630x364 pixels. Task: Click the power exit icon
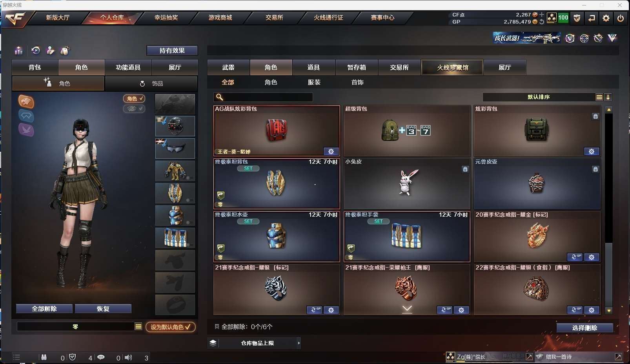pyautogui.click(x=621, y=18)
